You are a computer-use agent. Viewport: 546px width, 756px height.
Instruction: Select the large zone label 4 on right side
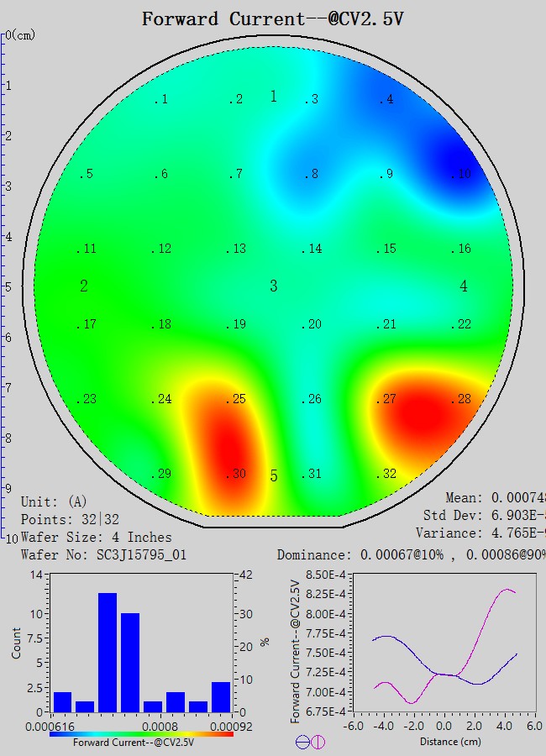464,286
